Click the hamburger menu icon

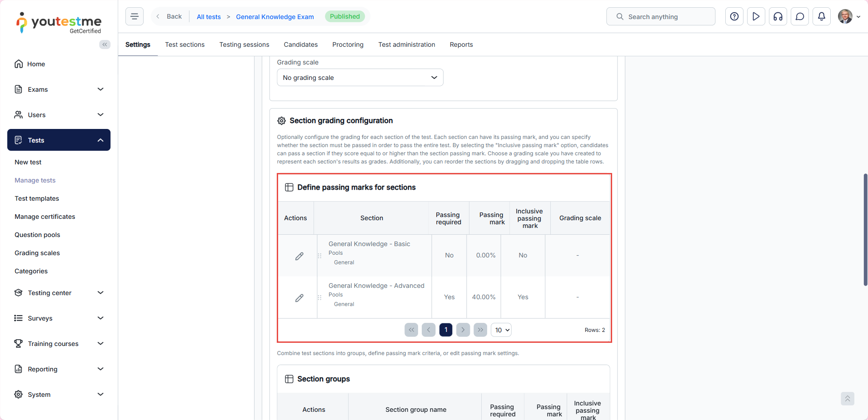pos(135,17)
